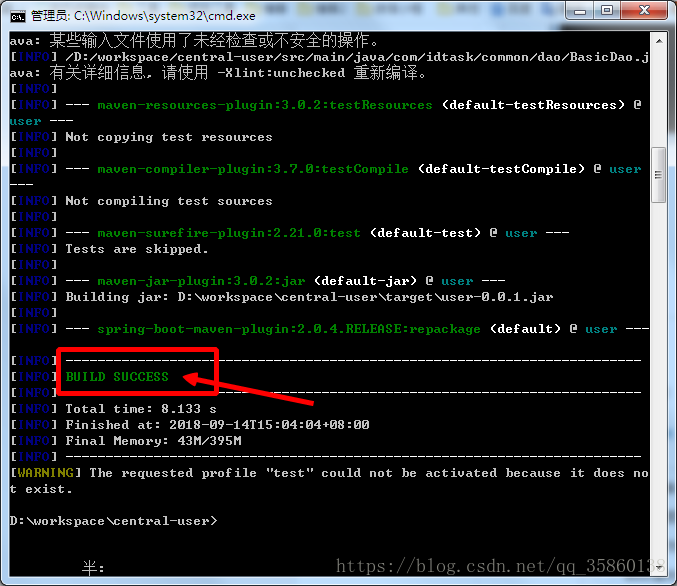Minimize the cmd.exe window
This screenshot has width=677, height=586.
coord(580,10)
